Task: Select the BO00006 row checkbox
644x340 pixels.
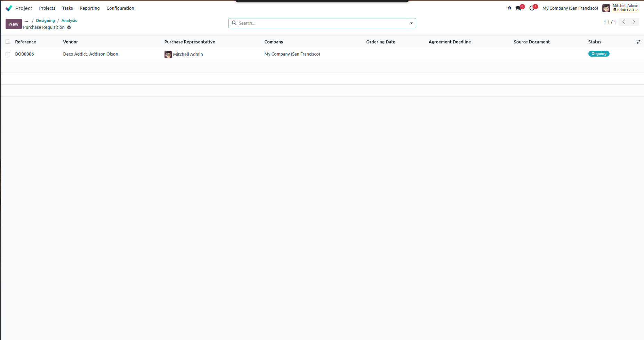Action: (x=8, y=54)
